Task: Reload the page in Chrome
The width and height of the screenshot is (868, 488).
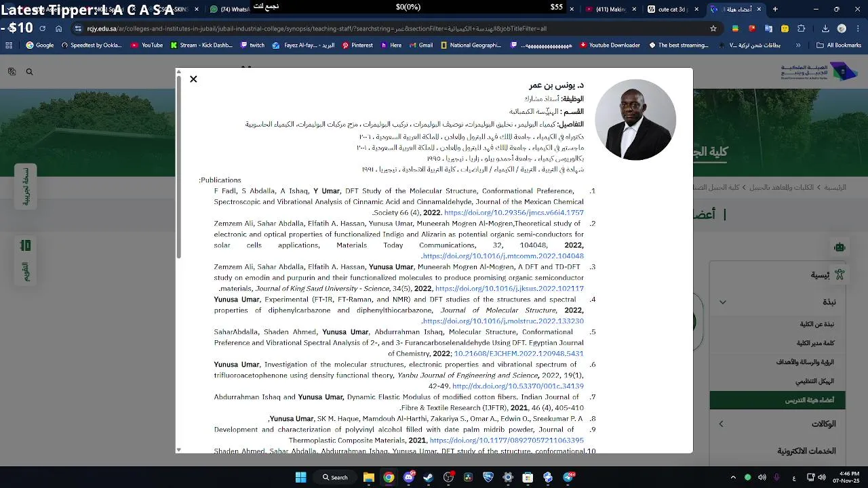Action: tap(42, 28)
